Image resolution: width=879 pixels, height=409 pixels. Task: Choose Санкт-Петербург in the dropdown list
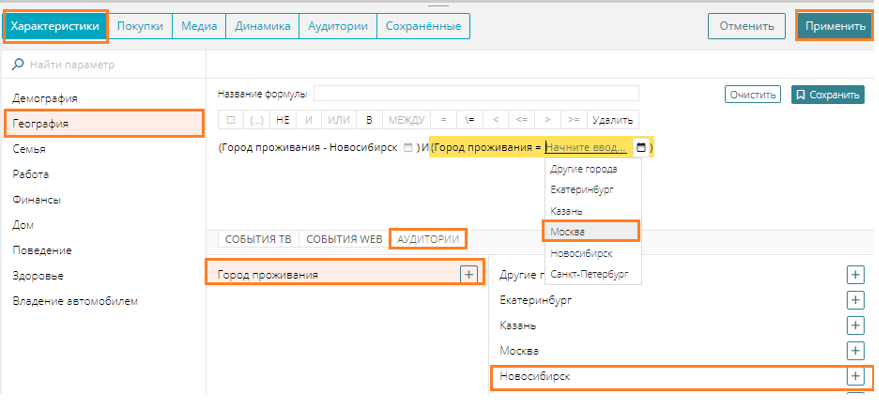coord(590,273)
